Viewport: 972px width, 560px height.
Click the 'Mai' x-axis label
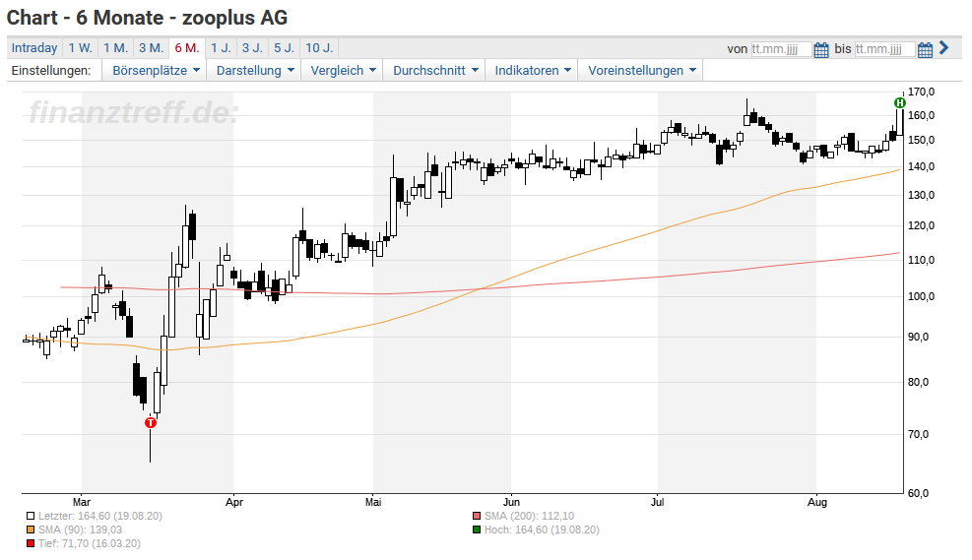(373, 502)
